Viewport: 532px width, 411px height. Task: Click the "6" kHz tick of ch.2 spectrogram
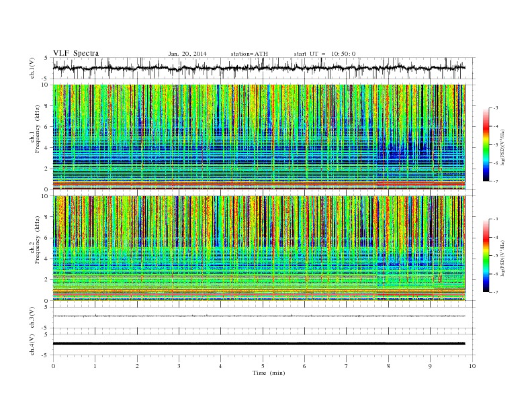coord(46,238)
